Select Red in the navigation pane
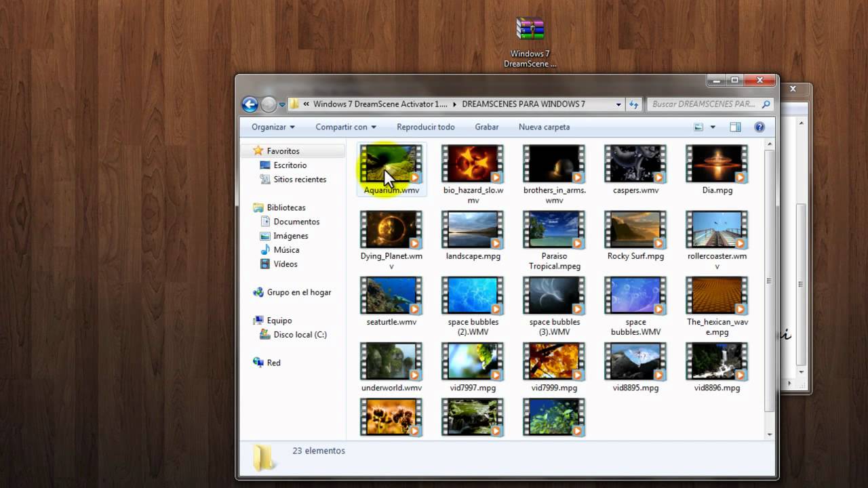 pyautogui.click(x=273, y=363)
